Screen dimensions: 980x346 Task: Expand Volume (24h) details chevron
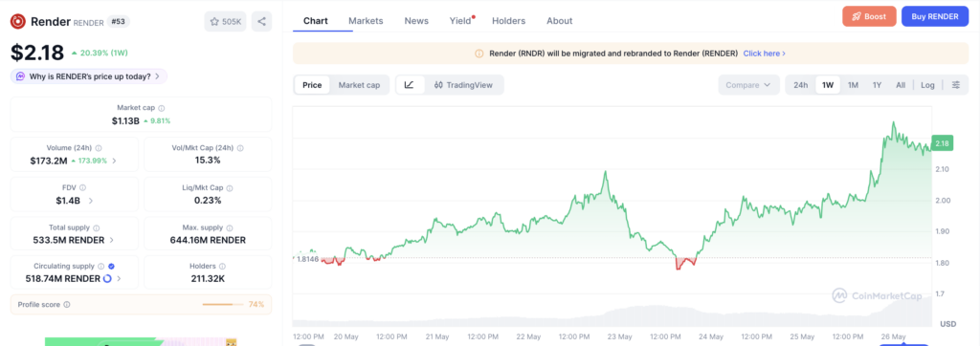click(114, 162)
